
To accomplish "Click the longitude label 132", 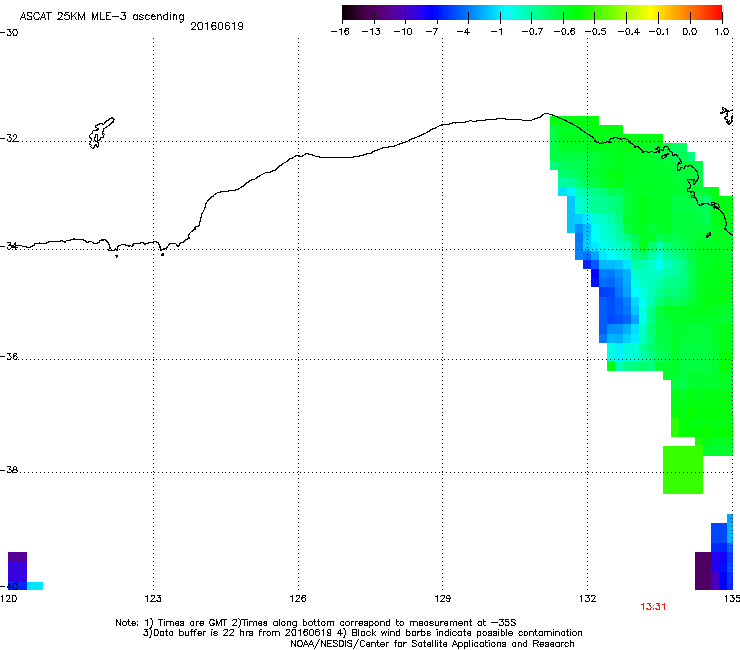I will pyautogui.click(x=588, y=599).
